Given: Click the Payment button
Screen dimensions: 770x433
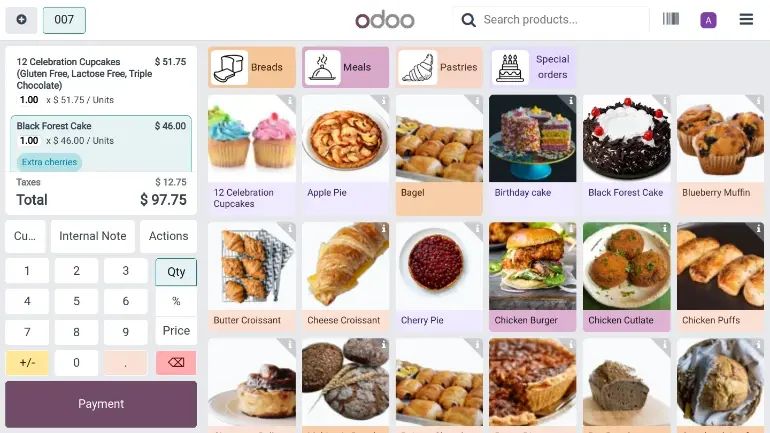Looking at the screenshot, I should pyautogui.click(x=101, y=404).
